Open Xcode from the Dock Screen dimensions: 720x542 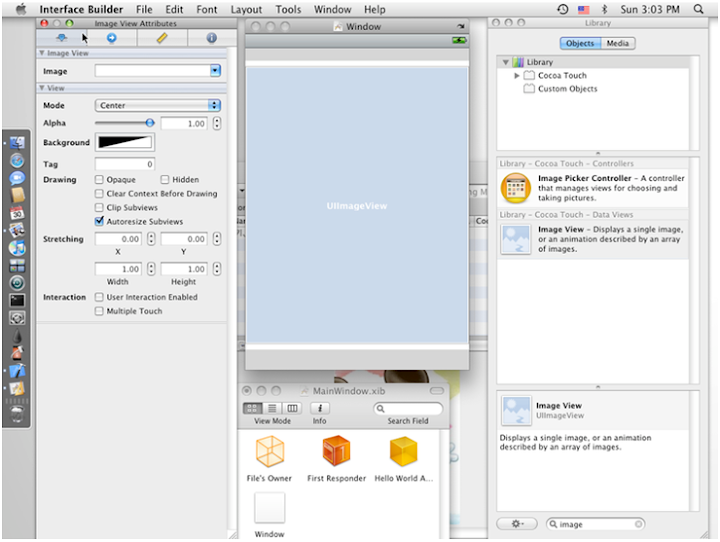pyautogui.click(x=17, y=371)
